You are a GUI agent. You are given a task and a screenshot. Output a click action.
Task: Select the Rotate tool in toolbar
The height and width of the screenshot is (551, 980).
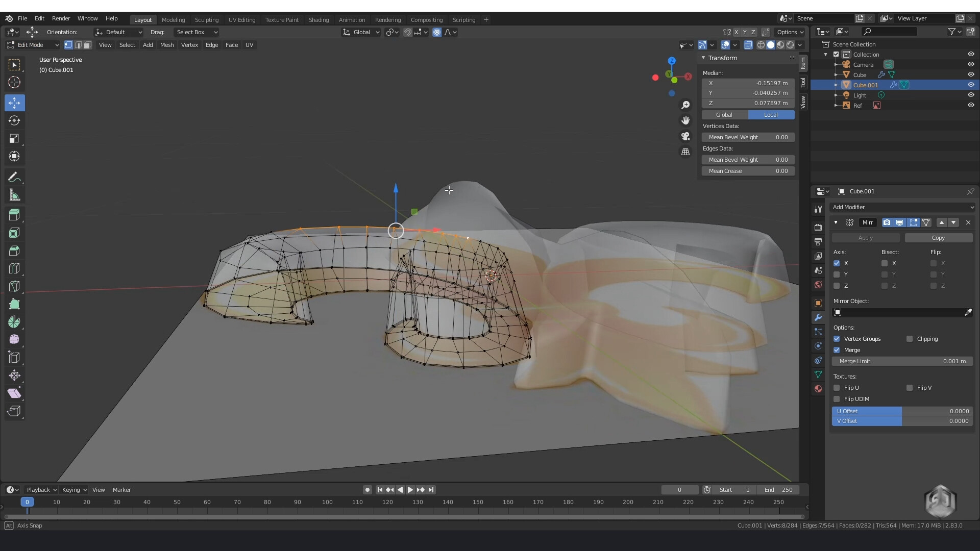point(14,121)
